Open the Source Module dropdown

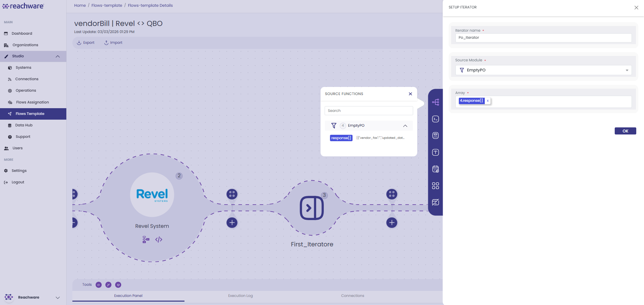(x=543, y=70)
